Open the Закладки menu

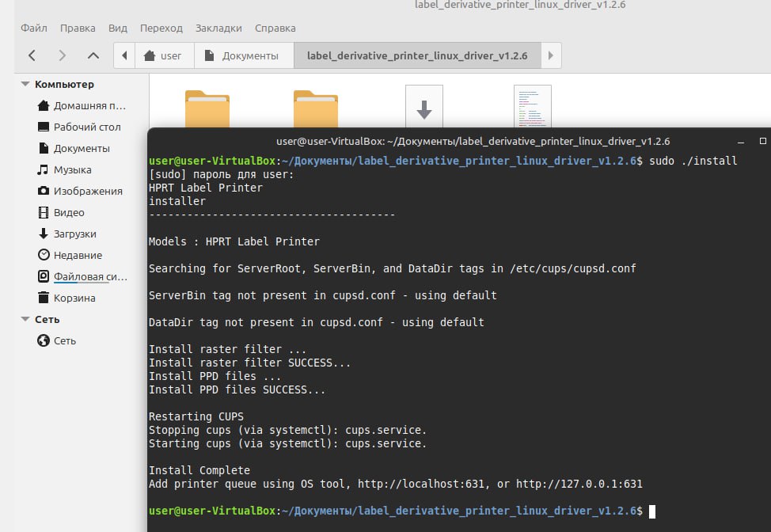click(x=218, y=28)
